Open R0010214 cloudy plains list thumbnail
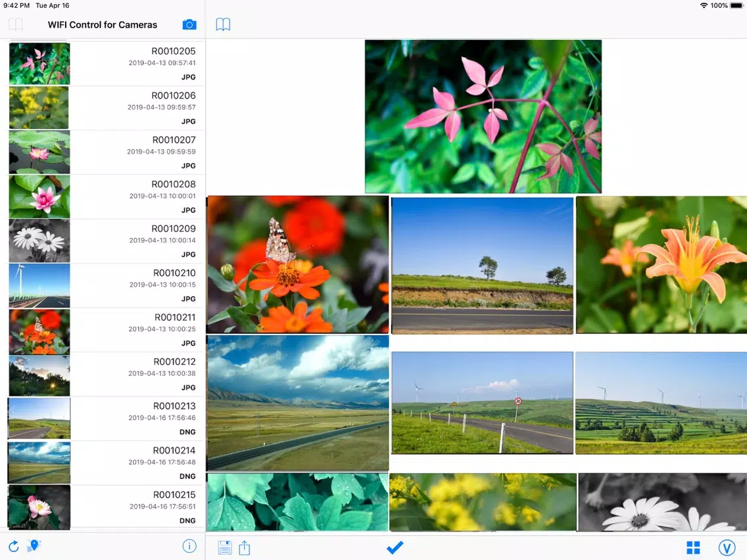This screenshot has height=560, width=747. pyautogui.click(x=39, y=463)
